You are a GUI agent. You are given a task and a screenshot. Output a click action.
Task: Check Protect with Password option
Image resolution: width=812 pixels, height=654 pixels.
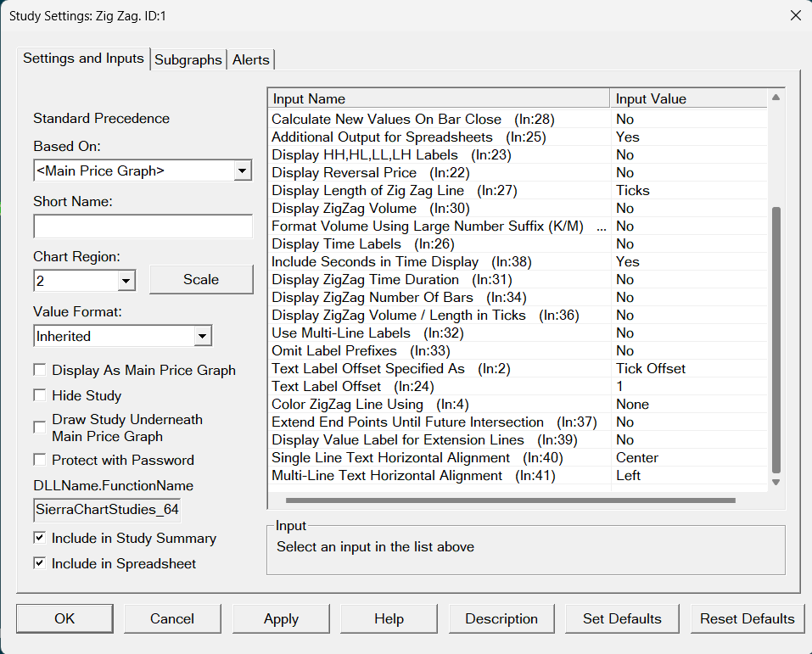pyautogui.click(x=40, y=460)
